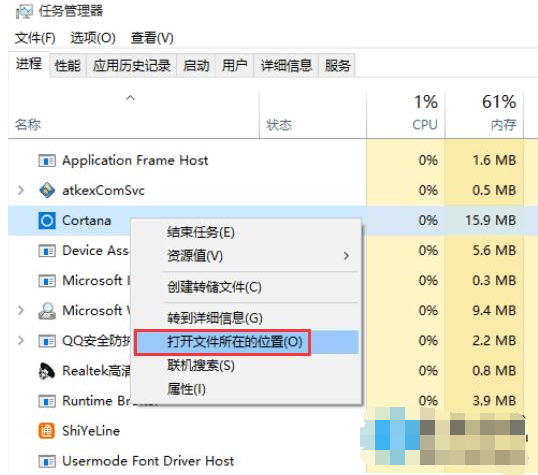Expand the QQ安全防护 process group

click(21, 340)
